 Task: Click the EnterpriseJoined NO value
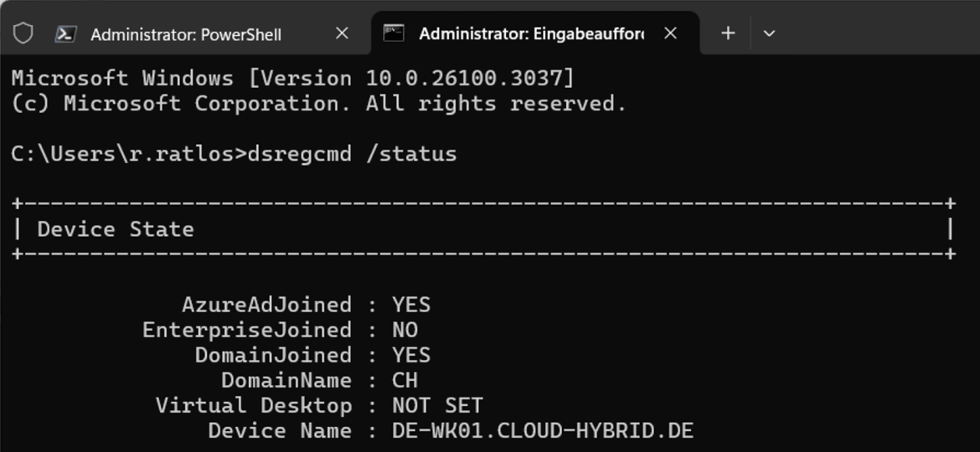tap(405, 330)
